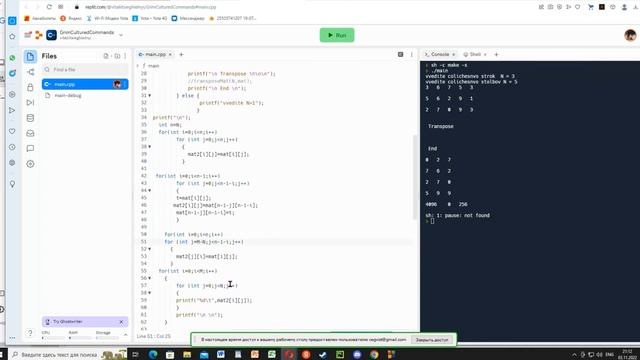
Task: Open Word from the taskbar
Action: coord(221,354)
